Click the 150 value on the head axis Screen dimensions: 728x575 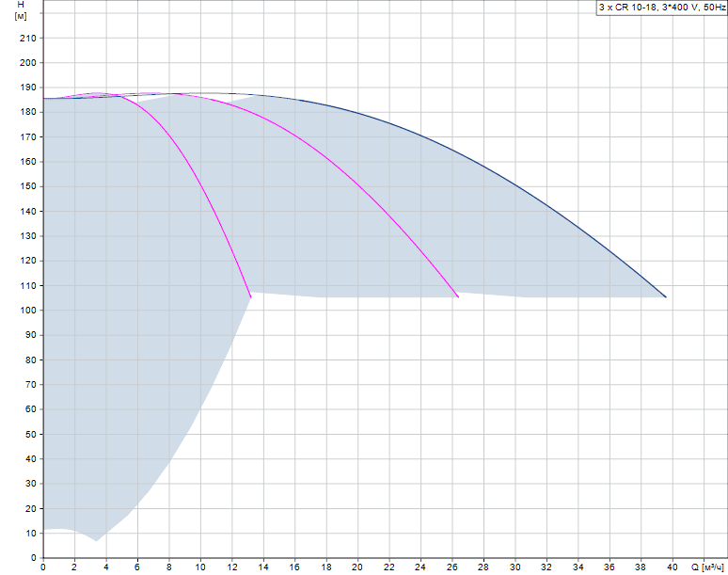(28, 186)
